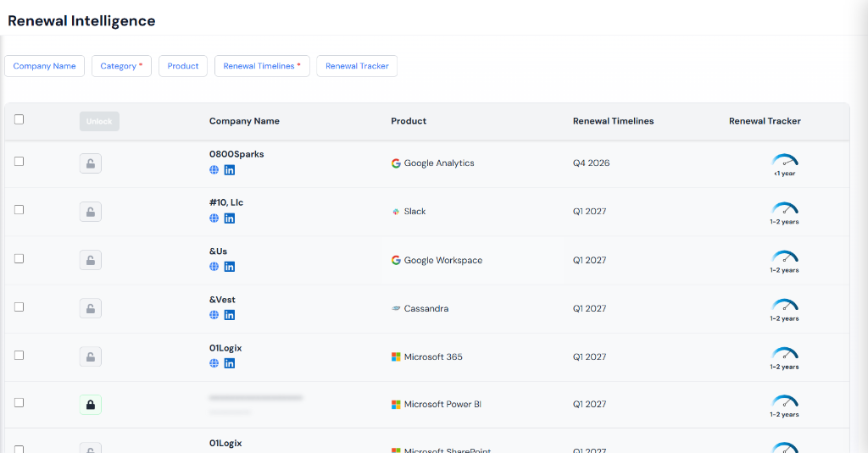The height and width of the screenshot is (453, 868).
Task: Click the Microsoft logo beside Microsoft 365
Action: click(396, 356)
